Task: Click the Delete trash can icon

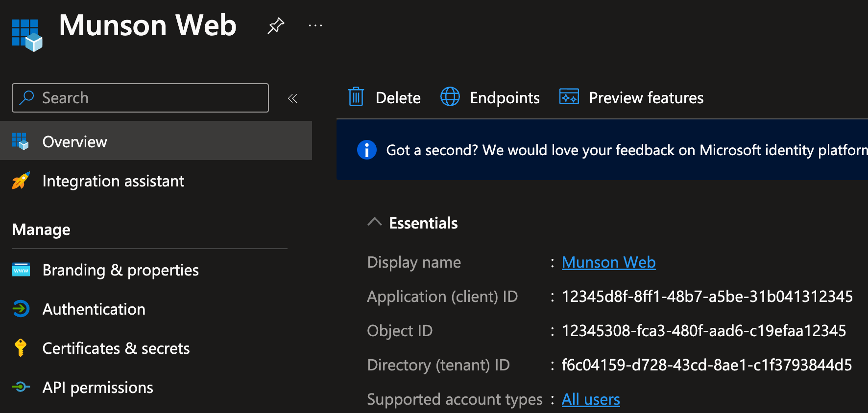Action: (356, 97)
